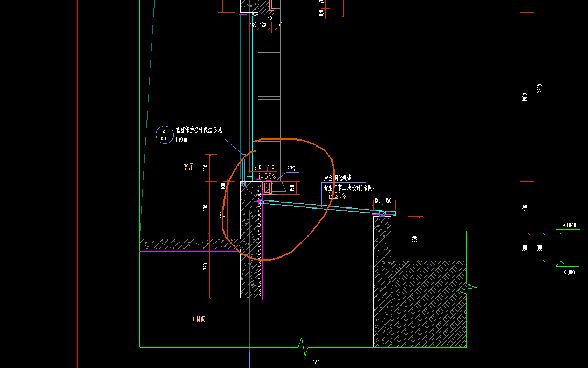The height and width of the screenshot is (368, 588).
Task: Select the EPS leader label
Action: click(291, 169)
